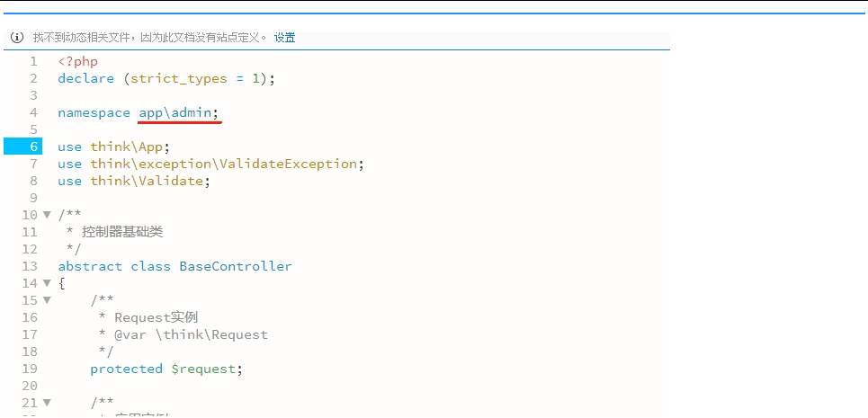Click the 控制器基础类 comment text

click(x=121, y=232)
